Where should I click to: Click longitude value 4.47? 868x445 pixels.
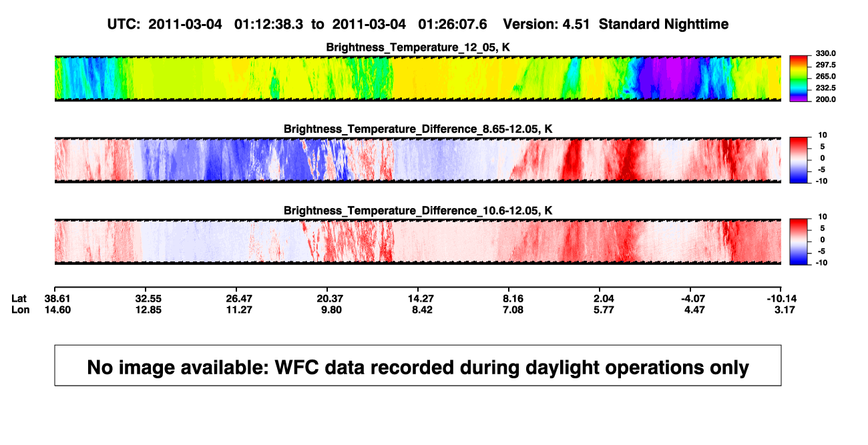tap(694, 310)
